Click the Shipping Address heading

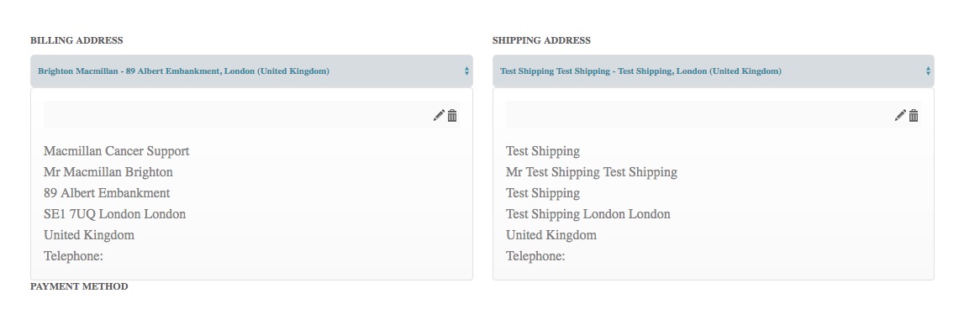(541, 40)
